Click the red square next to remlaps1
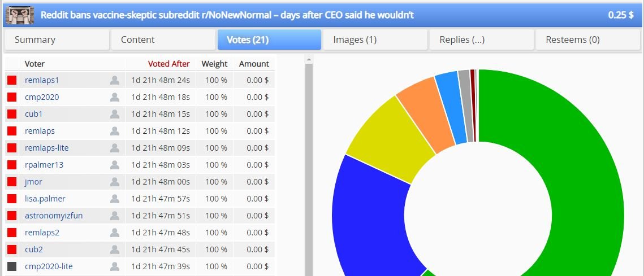The height and width of the screenshot is (276, 644). [x=12, y=80]
